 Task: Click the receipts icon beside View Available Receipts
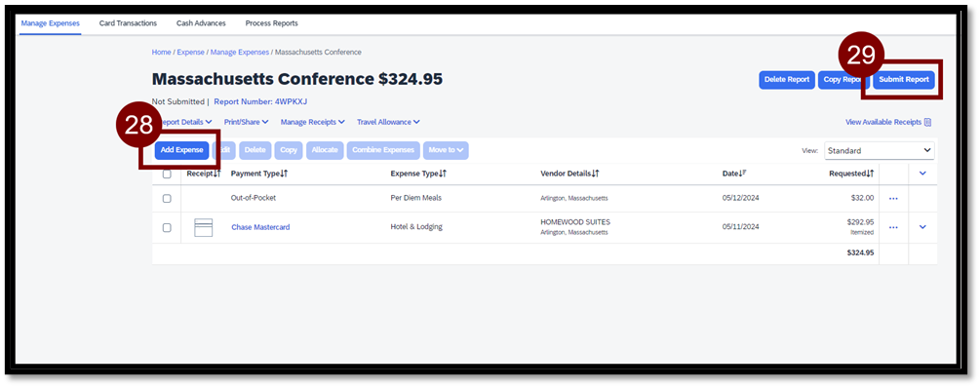point(927,122)
